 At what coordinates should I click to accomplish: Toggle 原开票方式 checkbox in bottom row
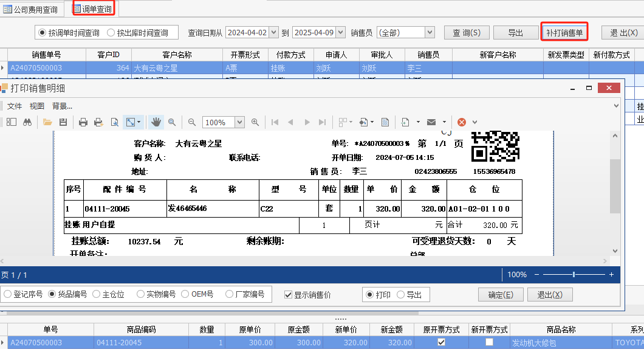click(442, 342)
